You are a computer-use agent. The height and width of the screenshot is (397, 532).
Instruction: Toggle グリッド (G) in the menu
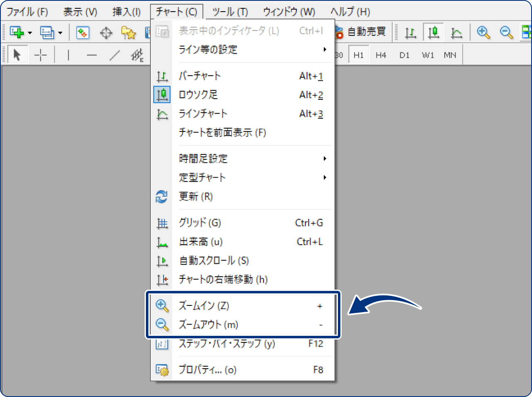click(243, 223)
